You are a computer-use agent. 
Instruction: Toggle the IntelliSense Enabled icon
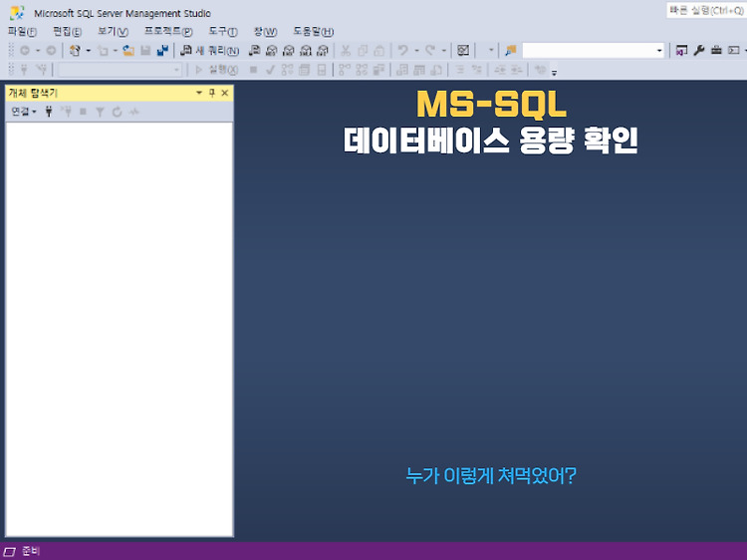pyautogui.click(x=322, y=70)
